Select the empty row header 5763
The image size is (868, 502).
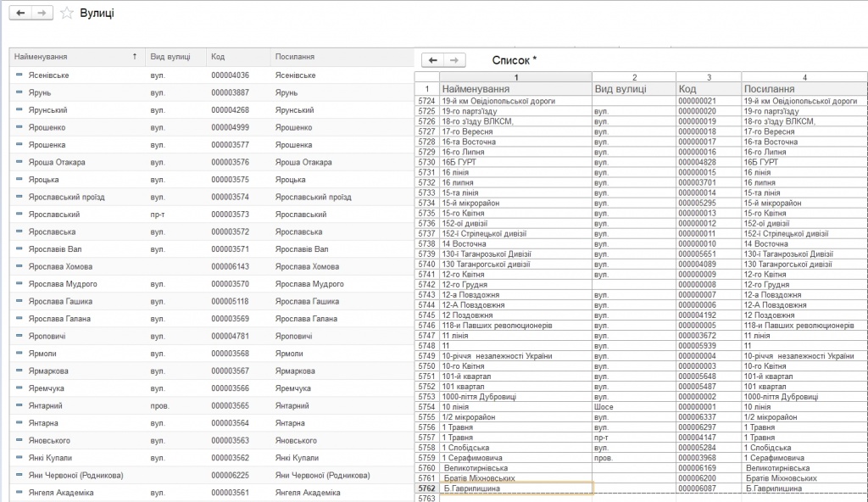point(426,498)
